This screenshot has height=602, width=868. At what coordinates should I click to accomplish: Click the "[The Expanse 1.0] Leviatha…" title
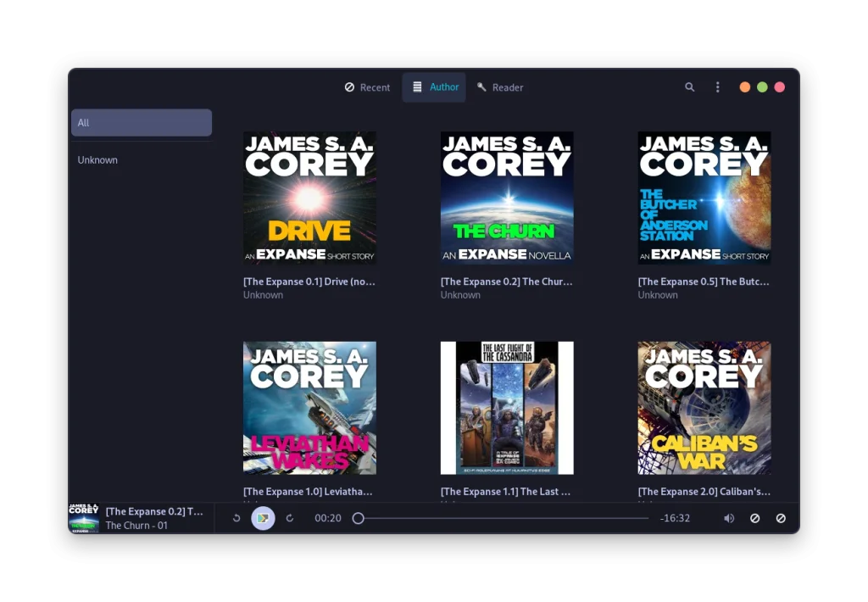coord(308,491)
